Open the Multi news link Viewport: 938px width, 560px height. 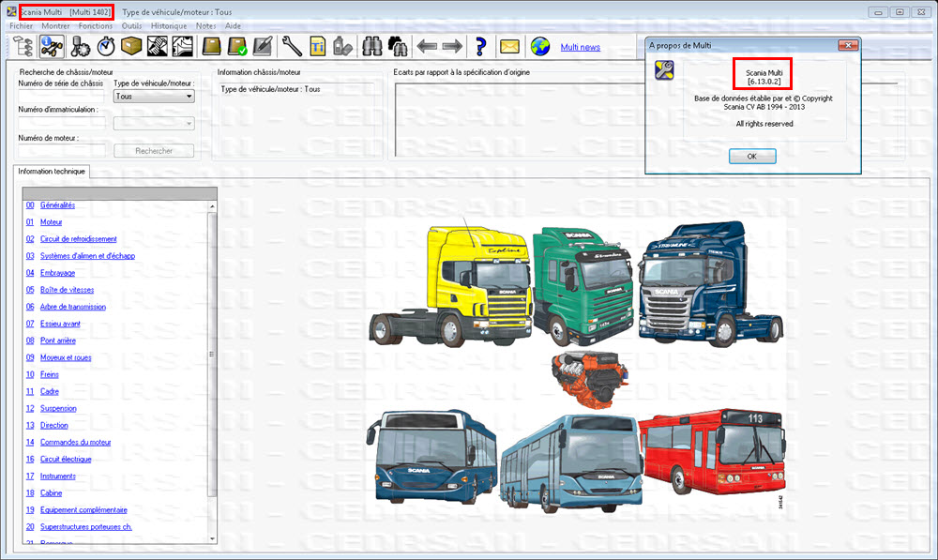(581, 47)
